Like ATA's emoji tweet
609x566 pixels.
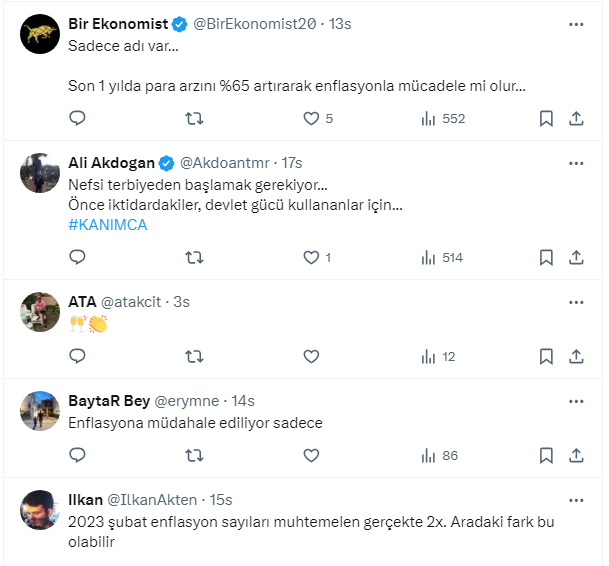(311, 356)
